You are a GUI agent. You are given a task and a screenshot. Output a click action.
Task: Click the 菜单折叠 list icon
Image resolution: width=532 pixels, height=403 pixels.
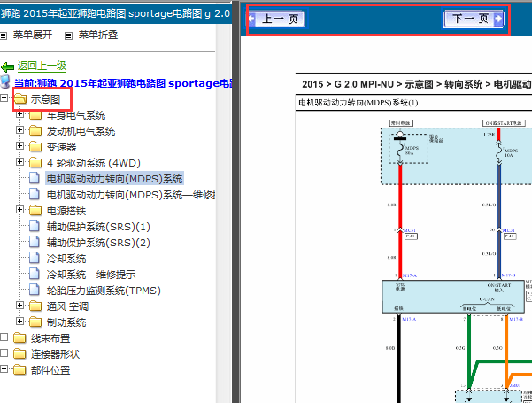68,35
